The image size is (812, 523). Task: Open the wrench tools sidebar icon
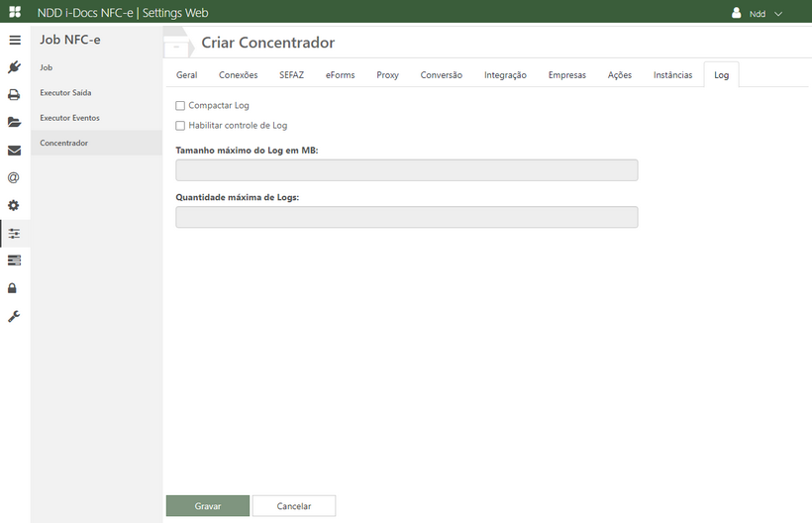click(14, 316)
